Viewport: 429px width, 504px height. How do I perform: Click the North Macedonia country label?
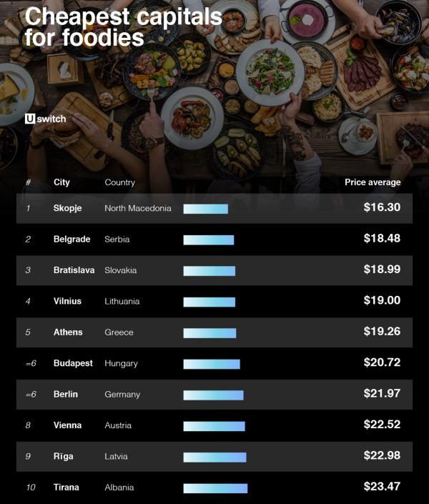[x=138, y=208]
